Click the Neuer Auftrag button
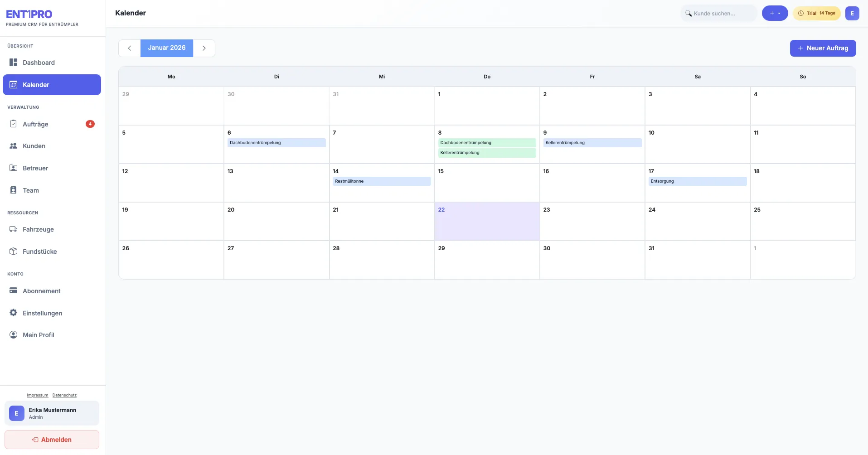 [x=823, y=48]
